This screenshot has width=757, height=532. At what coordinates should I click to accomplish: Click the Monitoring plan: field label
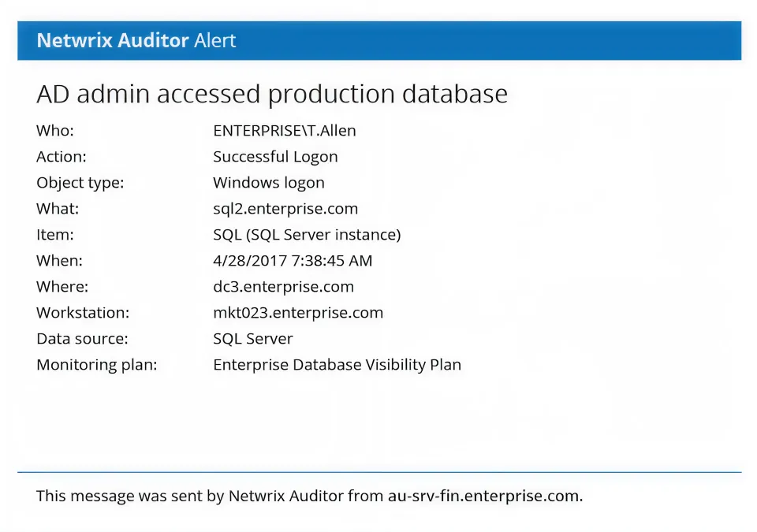coord(97,365)
